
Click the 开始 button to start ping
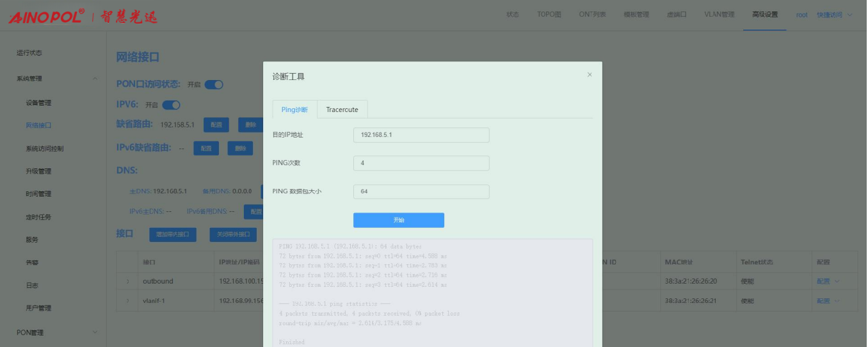point(398,220)
